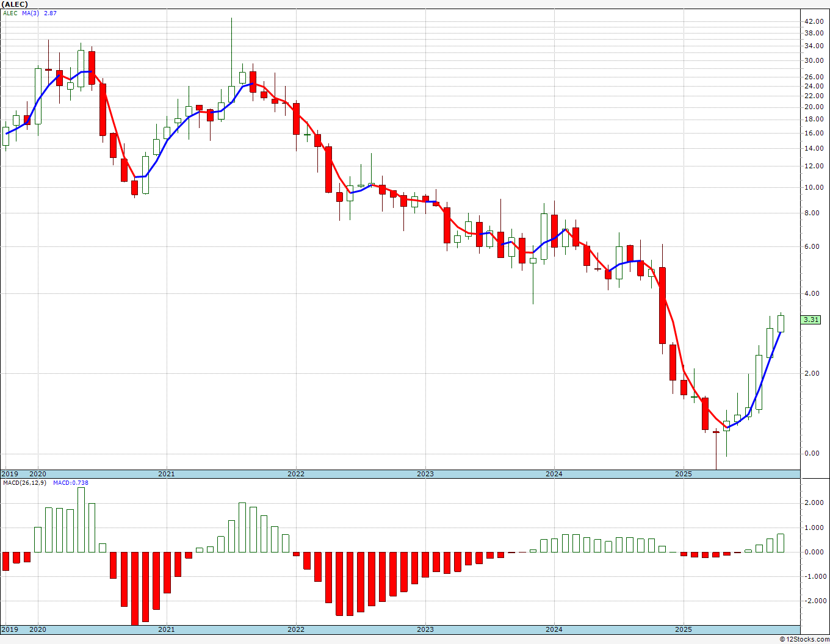Click the 20.00 price axis label
The height and width of the screenshot is (644, 830).
814,107
